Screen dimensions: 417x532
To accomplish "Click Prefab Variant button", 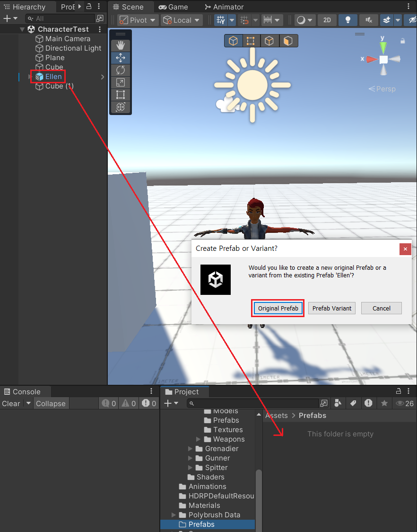I will click(332, 309).
